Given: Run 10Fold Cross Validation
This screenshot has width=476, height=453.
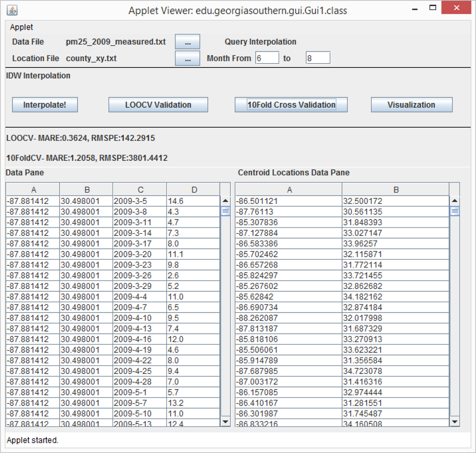Looking at the screenshot, I should coord(291,105).
